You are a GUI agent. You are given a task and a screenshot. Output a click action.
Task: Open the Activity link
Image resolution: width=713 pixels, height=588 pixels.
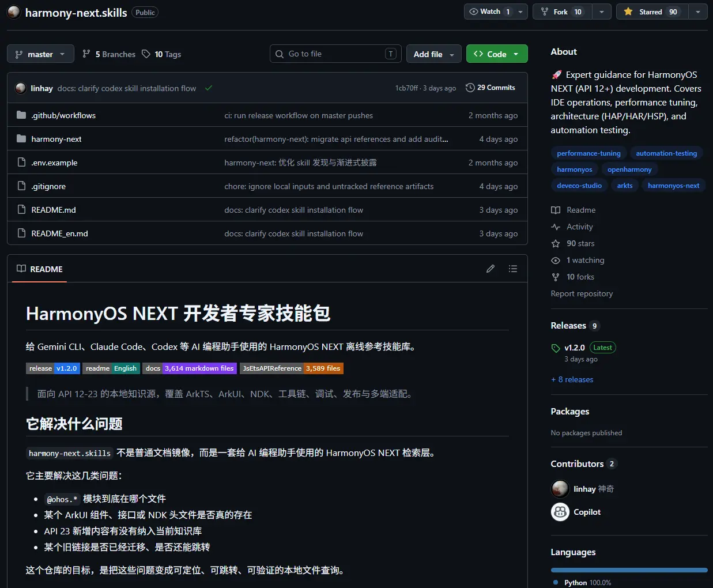(x=572, y=227)
